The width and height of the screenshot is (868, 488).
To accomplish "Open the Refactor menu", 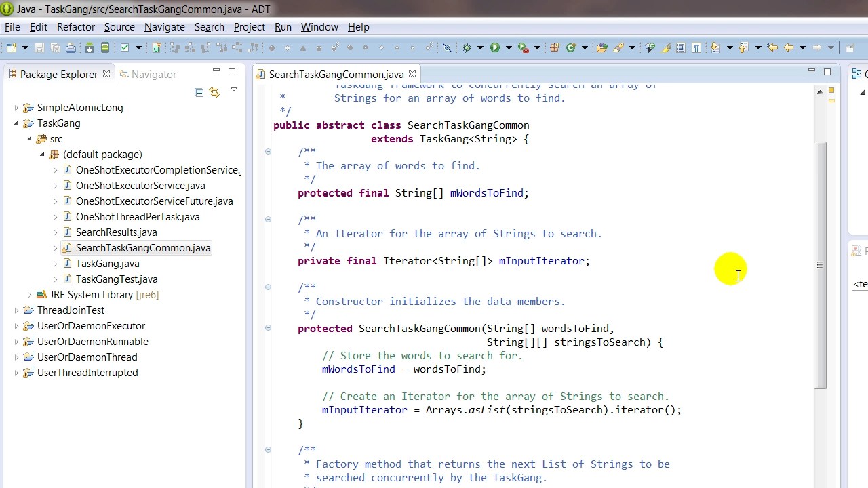I will click(76, 27).
